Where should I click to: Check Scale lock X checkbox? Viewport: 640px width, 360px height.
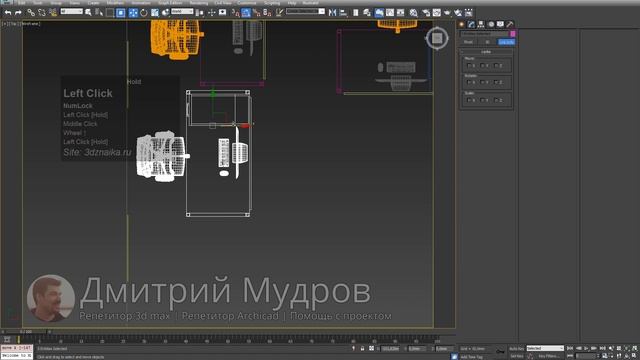point(469,100)
